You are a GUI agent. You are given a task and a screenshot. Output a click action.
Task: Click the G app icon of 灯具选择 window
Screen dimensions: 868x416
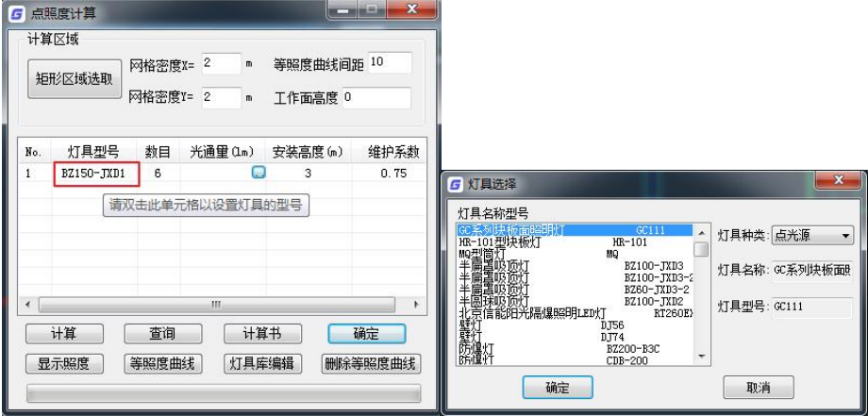pyautogui.click(x=456, y=184)
